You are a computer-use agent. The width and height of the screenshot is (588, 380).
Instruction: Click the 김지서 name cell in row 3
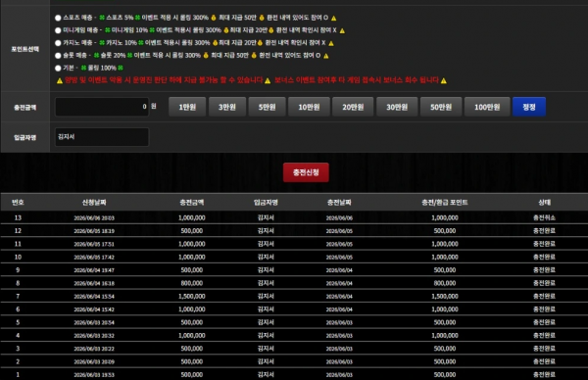click(x=266, y=349)
